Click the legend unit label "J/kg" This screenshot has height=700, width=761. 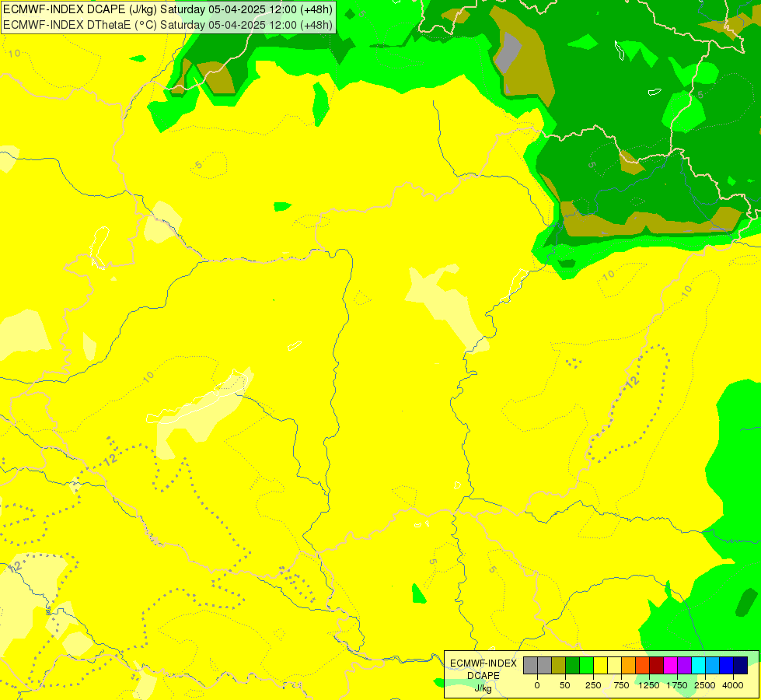point(483,688)
